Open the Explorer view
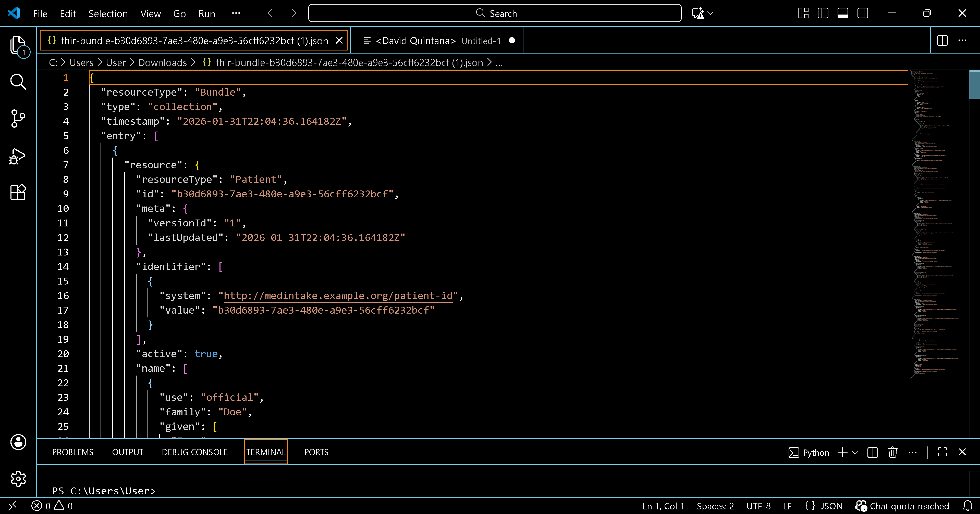 click(18, 45)
